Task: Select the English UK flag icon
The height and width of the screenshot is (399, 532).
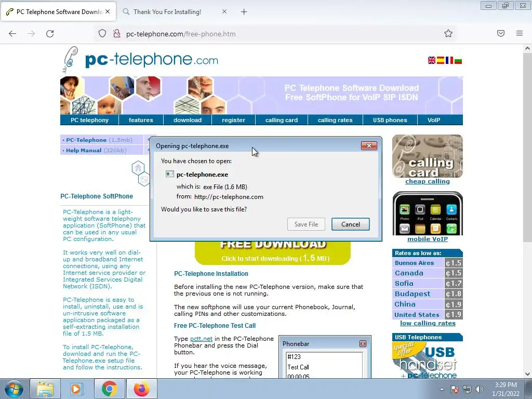Action: [432, 60]
